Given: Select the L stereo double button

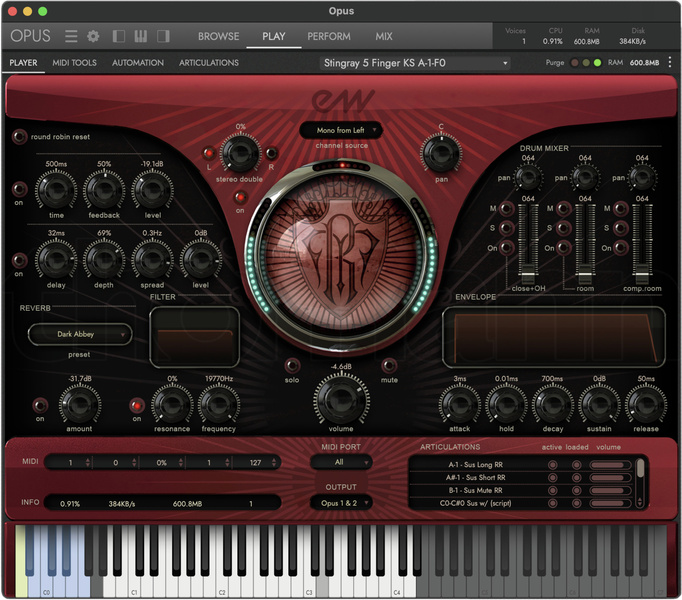Looking at the screenshot, I should (209, 153).
